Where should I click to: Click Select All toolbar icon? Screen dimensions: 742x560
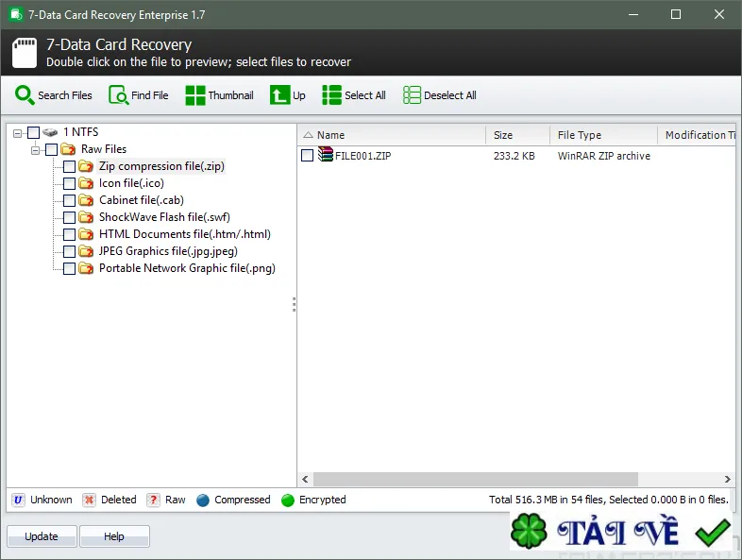pyautogui.click(x=331, y=95)
